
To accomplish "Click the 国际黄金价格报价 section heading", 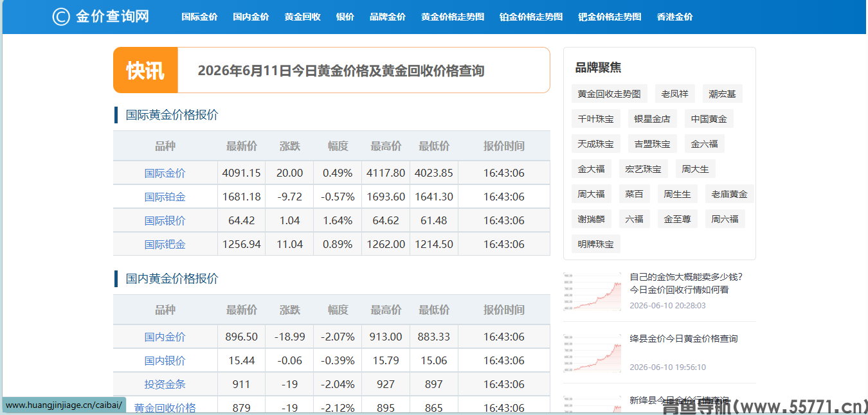I will [172, 115].
